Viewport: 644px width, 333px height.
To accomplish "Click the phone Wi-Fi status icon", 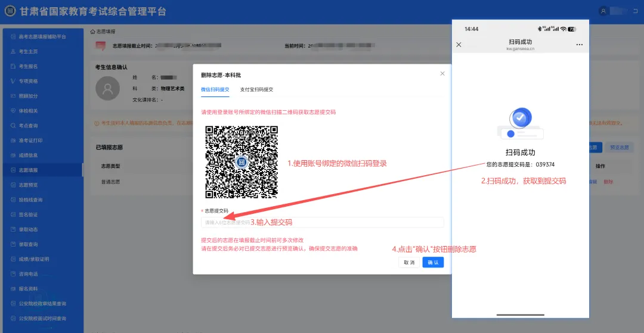I will 563,29.
